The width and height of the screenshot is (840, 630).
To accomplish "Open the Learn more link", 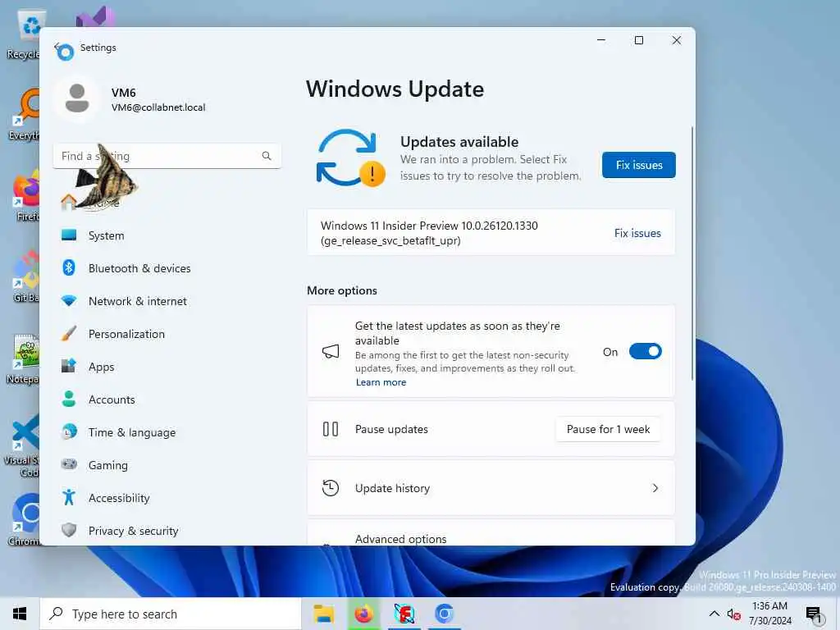I will [x=381, y=382].
